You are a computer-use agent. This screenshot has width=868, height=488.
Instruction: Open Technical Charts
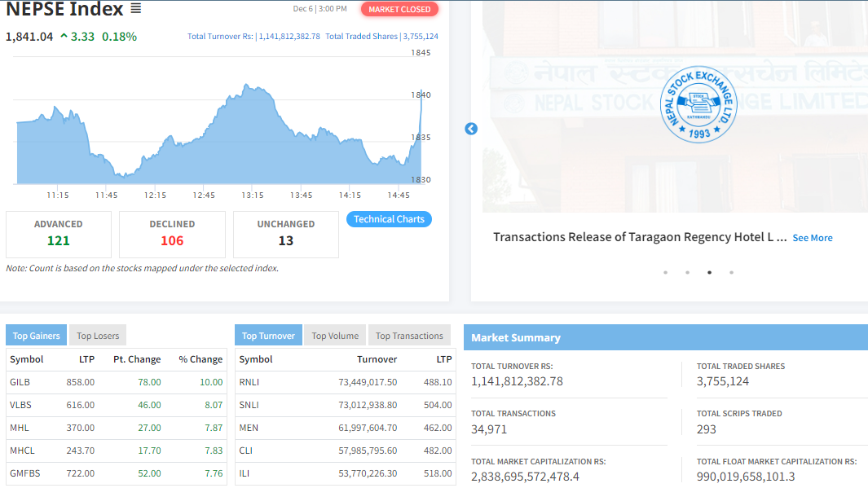coord(389,219)
